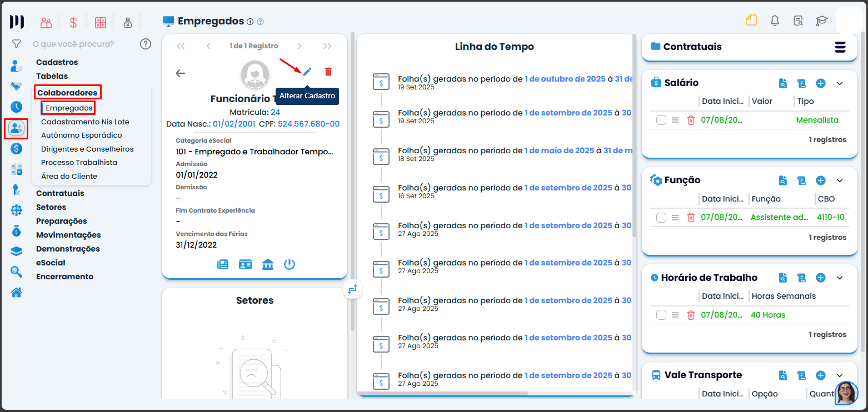868x412 pixels.
Task: Open the handshake module in the left sidebar
Action: pyautogui.click(x=17, y=86)
